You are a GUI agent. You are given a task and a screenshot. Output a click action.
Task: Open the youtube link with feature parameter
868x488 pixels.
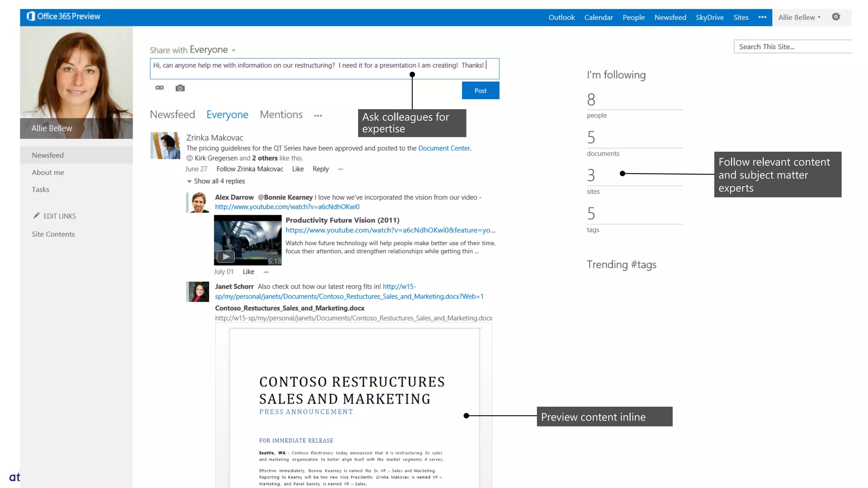pos(390,230)
